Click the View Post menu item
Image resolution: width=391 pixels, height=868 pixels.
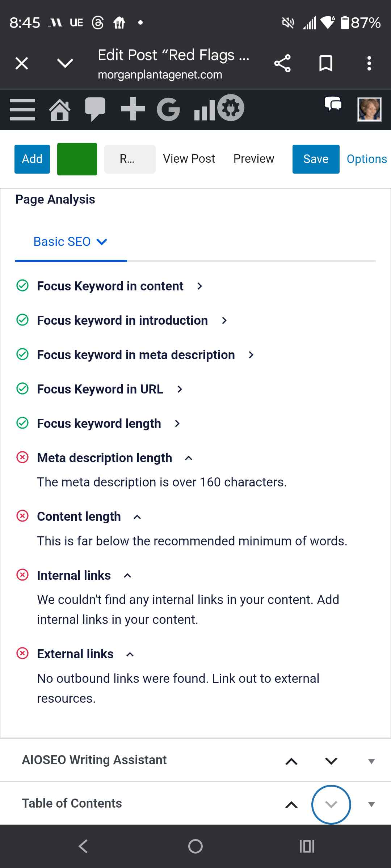coord(189,159)
